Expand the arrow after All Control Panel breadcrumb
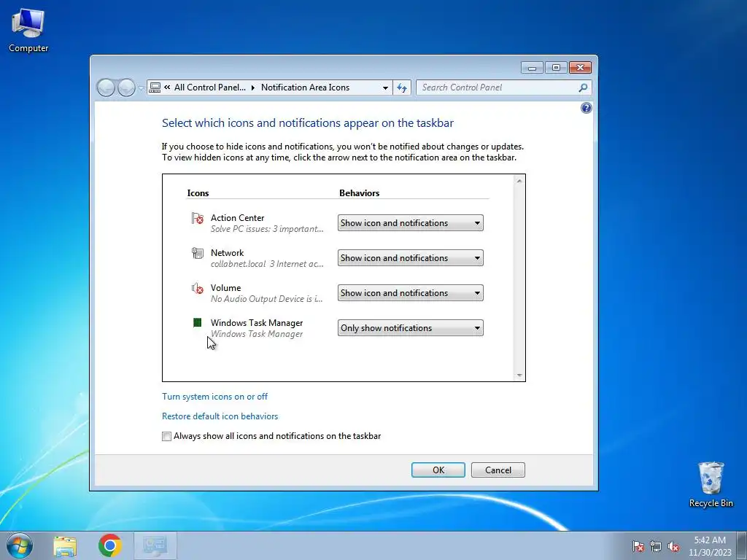The width and height of the screenshot is (747, 560). point(253,87)
